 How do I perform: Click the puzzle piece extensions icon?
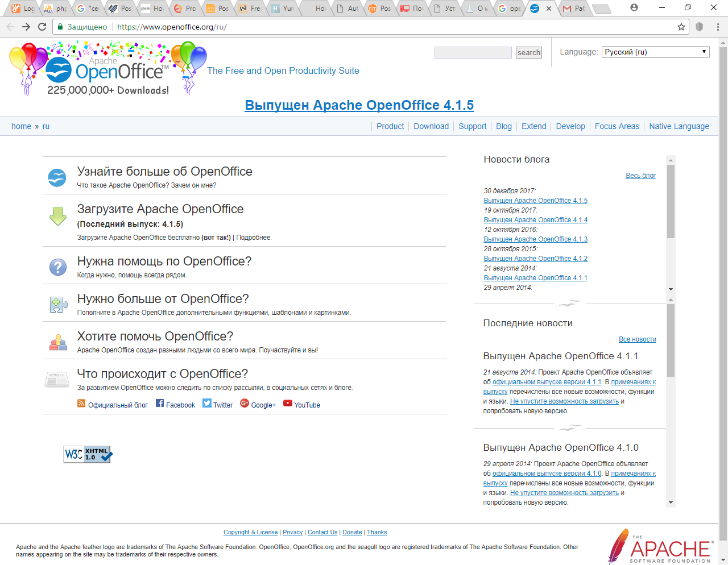[59, 305]
